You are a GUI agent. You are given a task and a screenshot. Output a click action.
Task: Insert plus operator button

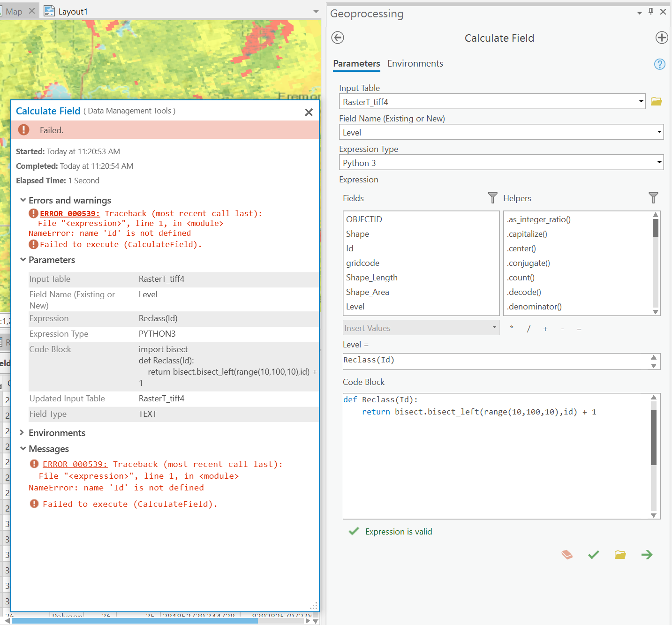point(545,329)
